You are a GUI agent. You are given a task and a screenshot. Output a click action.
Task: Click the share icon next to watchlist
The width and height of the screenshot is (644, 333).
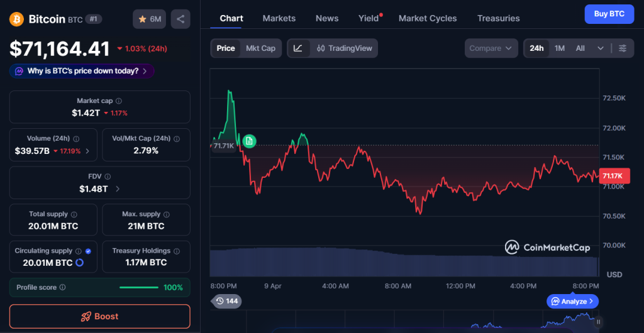pos(180,19)
